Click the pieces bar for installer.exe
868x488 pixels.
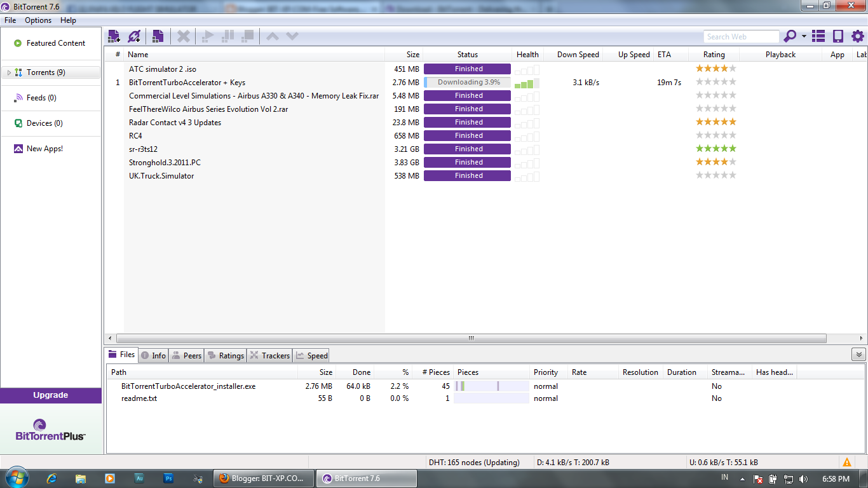(x=491, y=386)
